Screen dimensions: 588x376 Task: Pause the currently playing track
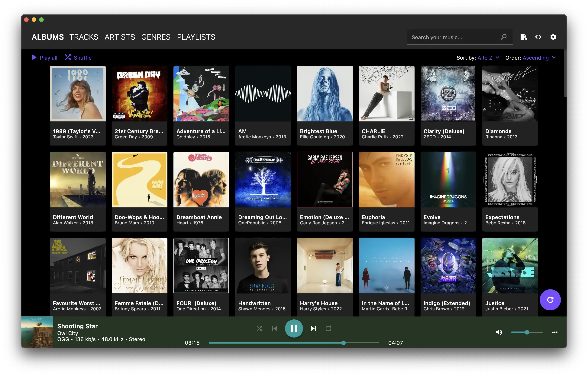click(x=294, y=328)
